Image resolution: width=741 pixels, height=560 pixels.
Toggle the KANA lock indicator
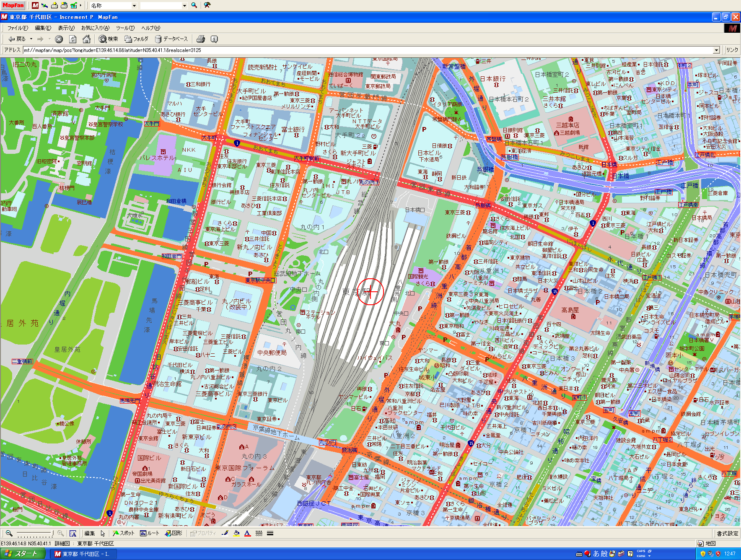coord(641,556)
